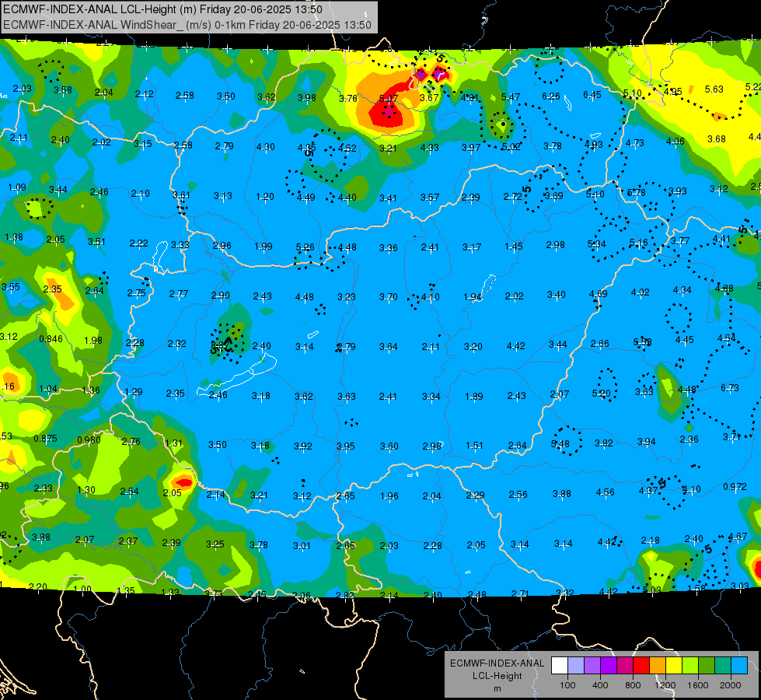Click the grid value 1.51

click(x=474, y=446)
